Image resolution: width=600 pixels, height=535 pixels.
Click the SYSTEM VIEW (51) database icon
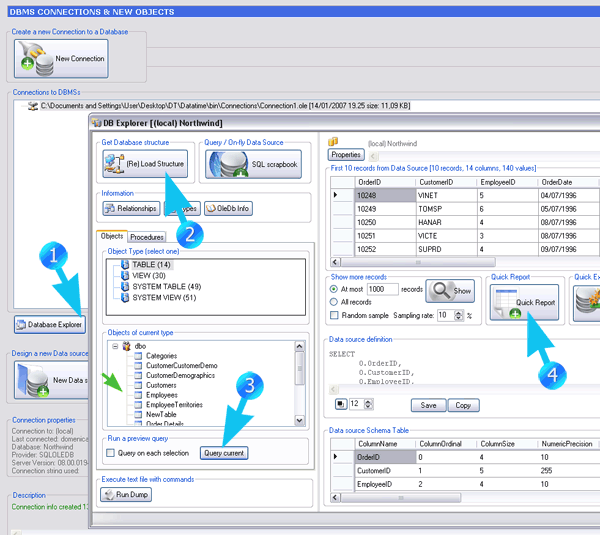[125, 297]
